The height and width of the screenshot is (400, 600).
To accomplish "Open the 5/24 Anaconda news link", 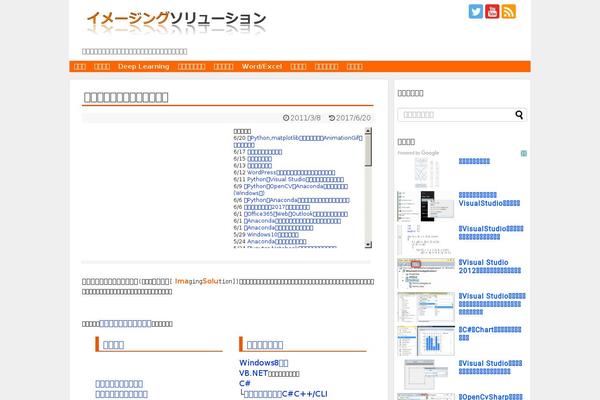I will (277, 242).
